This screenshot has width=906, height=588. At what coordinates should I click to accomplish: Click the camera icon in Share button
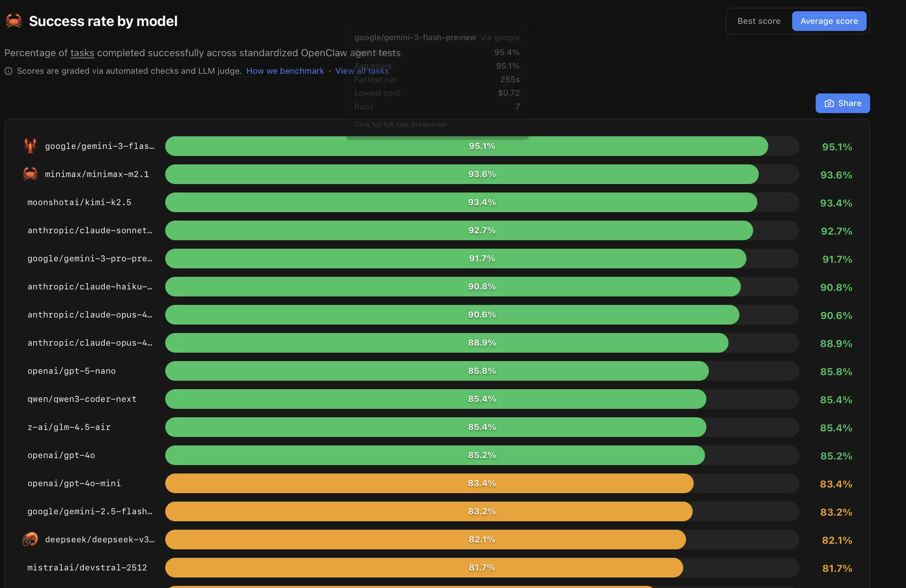[x=829, y=104]
